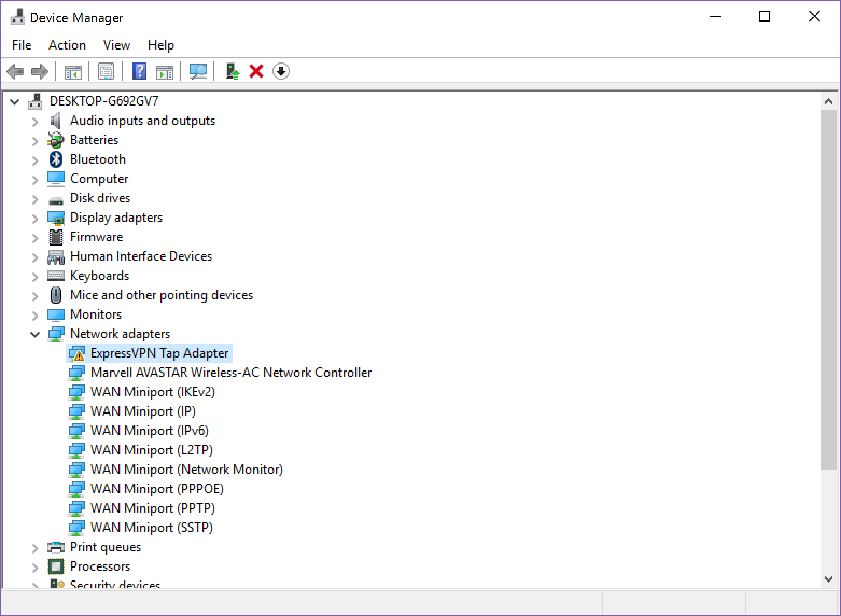This screenshot has height=616, width=841.
Task: Show the action pane using its toolbar icon
Action: pyautogui.click(x=165, y=71)
